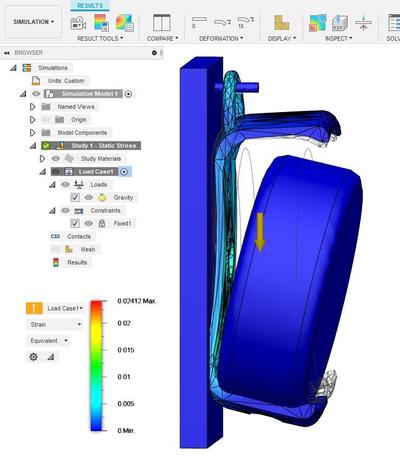The height and width of the screenshot is (463, 400).
Task: Click the xyz cube Inspect icon
Action: point(340,23)
